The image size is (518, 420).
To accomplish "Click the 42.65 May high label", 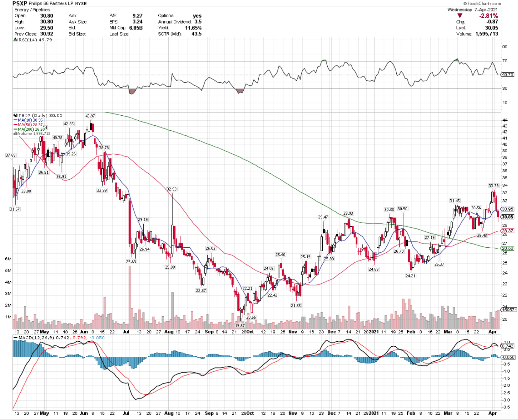I will tap(69, 124).
